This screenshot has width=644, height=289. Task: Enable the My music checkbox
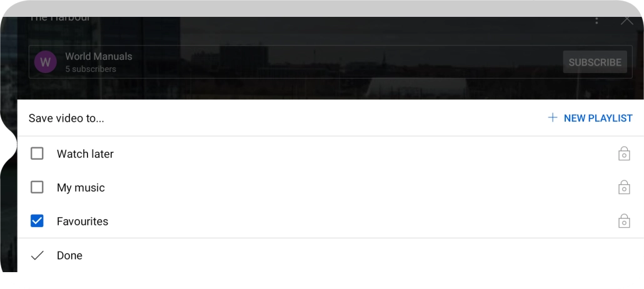pos(37,187)
